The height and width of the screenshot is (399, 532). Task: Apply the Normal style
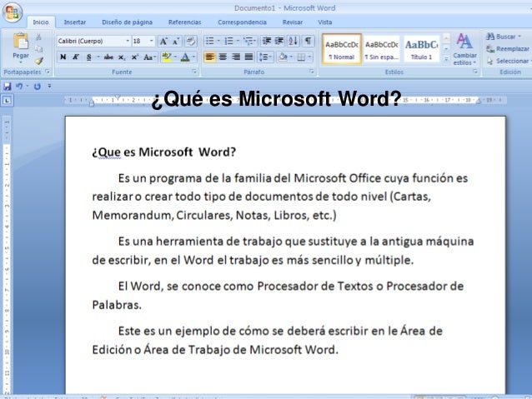point(342,49)
